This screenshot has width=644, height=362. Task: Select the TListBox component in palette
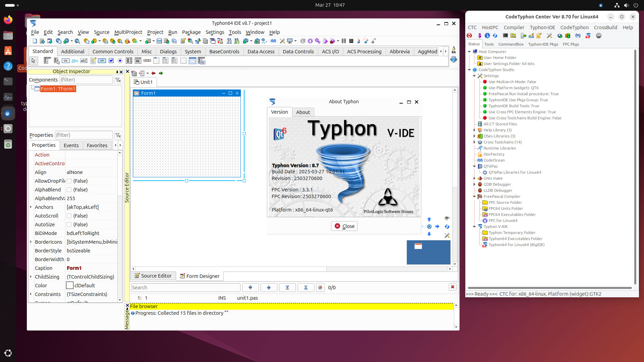point(129,61)
